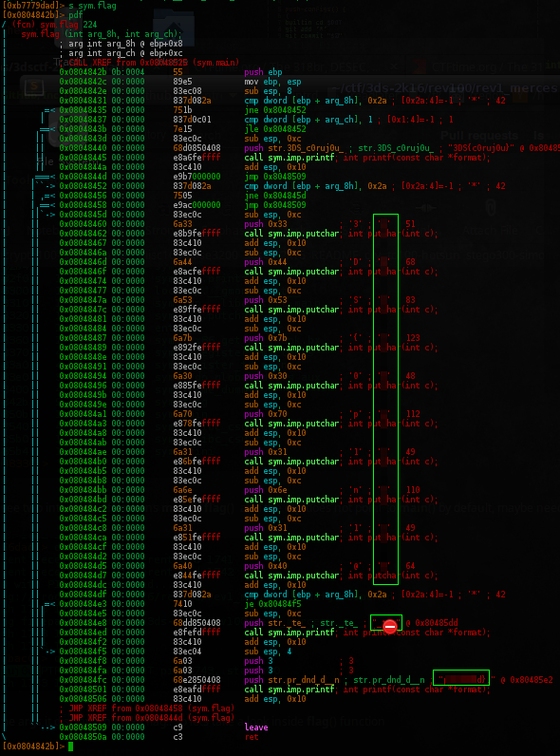Click the 'je 0x80484f5' jump instruction
This screenshot has height=756, width=560.
pos(272,604)
